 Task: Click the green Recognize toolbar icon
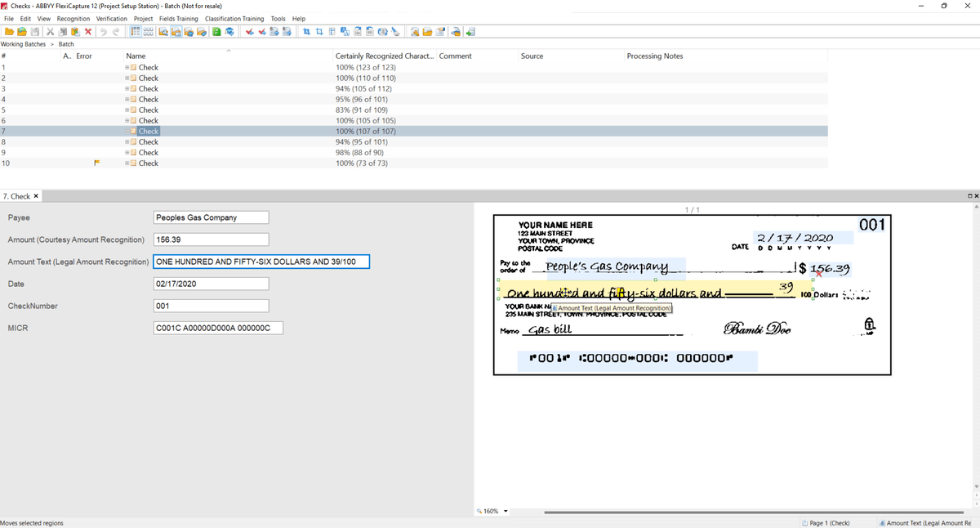[216, 32]
